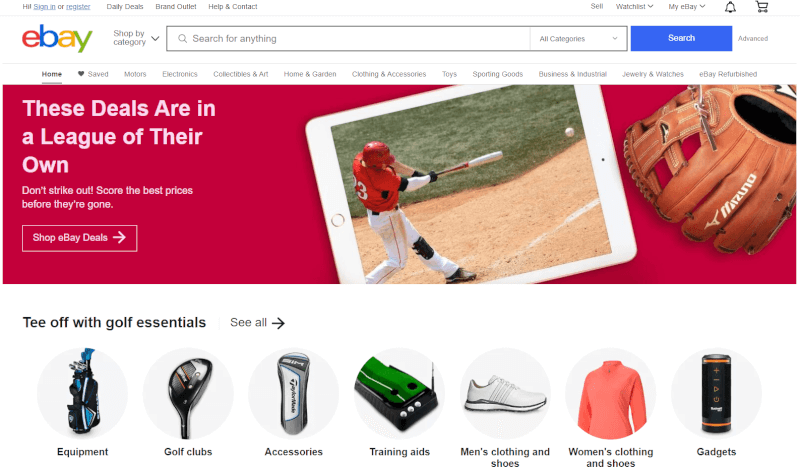Open the Training aids putting mat image
This screenshot has height=471, width=800.
(x=399, y=393)
